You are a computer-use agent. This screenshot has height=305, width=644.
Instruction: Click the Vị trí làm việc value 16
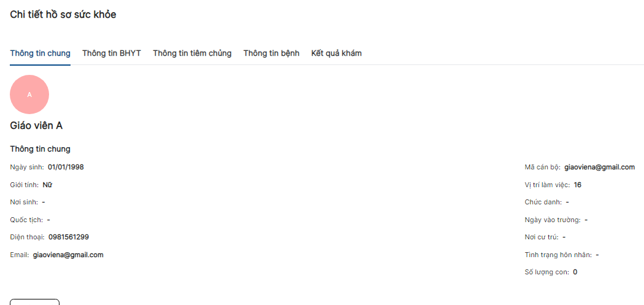tap(578, 185)
